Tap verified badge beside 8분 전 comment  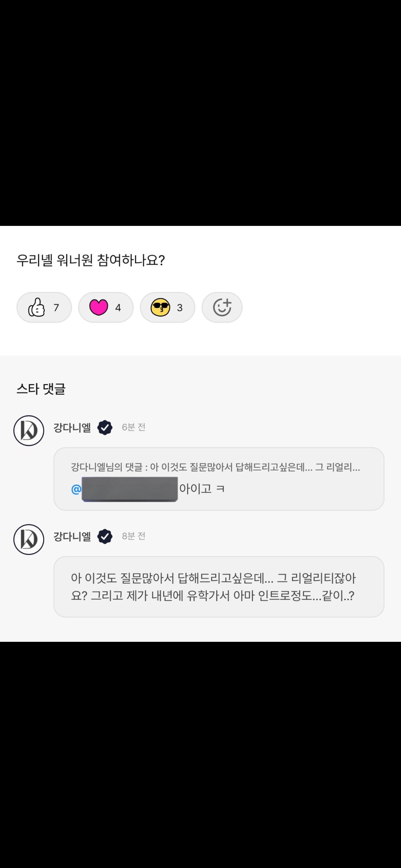[105, 536]
